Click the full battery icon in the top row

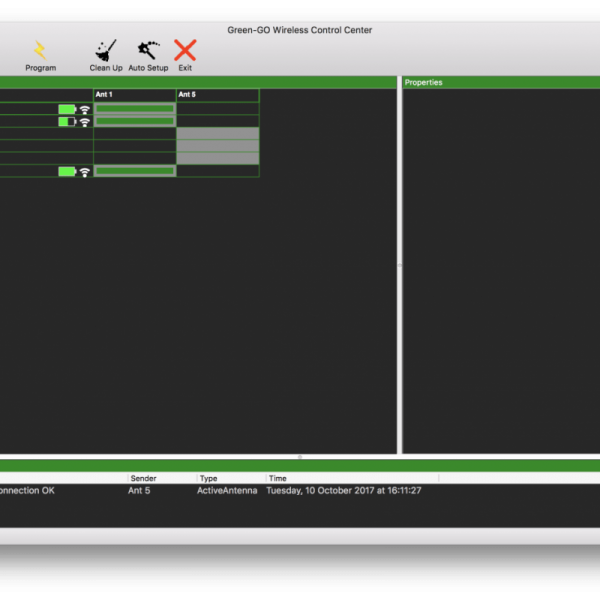pos(67,109)
